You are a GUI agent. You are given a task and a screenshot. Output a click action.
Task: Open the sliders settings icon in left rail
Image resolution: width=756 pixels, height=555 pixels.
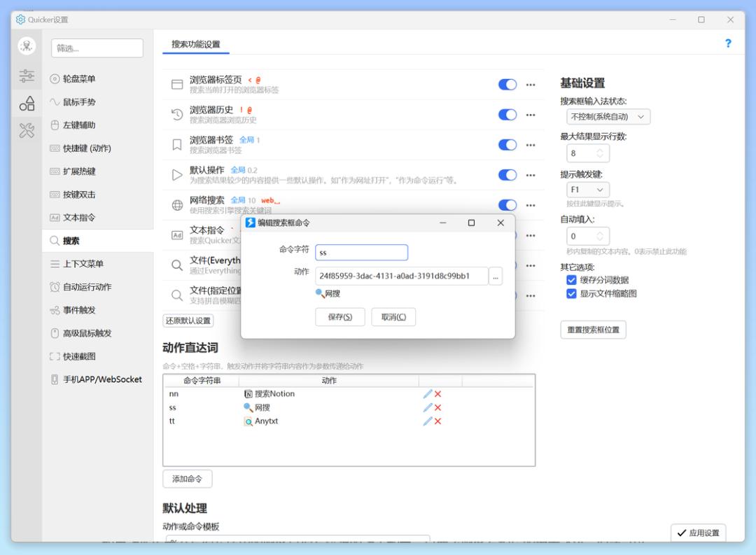coord(27,75)
